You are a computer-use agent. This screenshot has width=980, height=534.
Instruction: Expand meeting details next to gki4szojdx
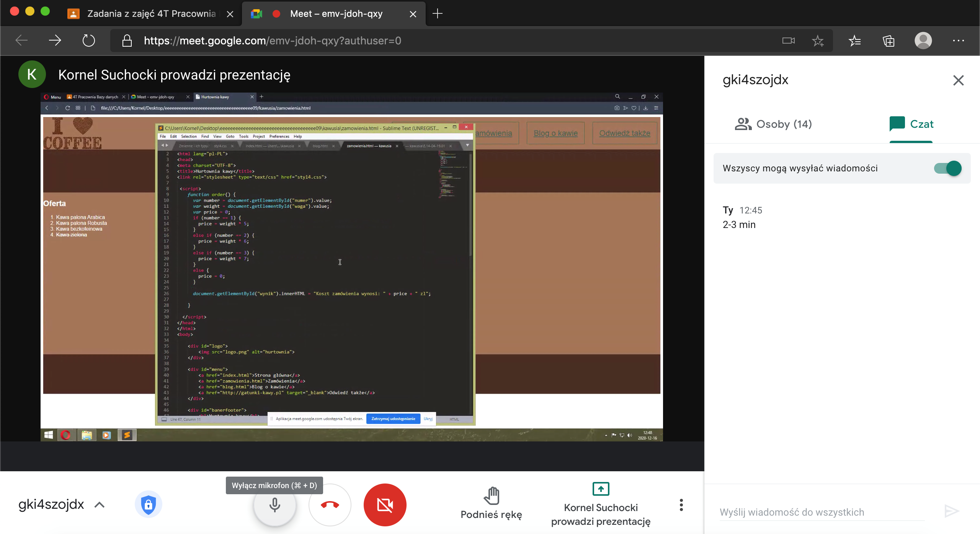(100, 505)
